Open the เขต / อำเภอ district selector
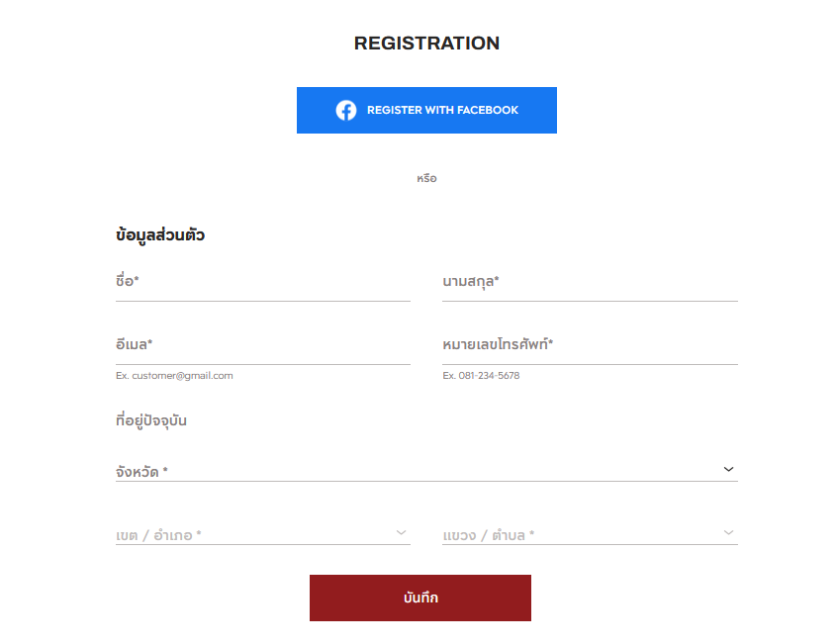 coord(252,535)
